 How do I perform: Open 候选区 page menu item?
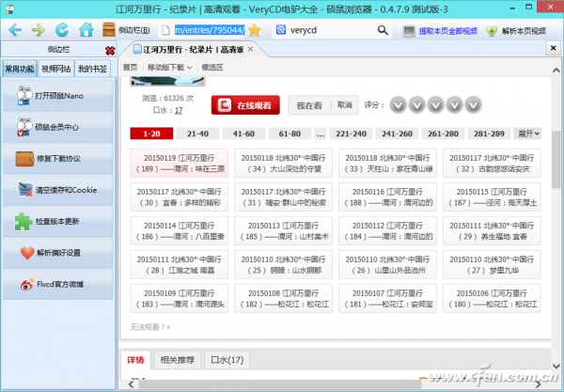212,68
